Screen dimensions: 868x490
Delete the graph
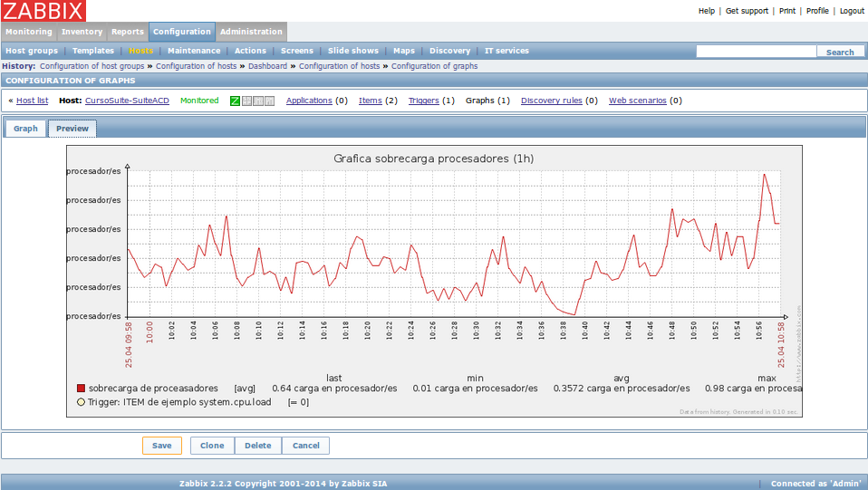click(x=258, y=446)
